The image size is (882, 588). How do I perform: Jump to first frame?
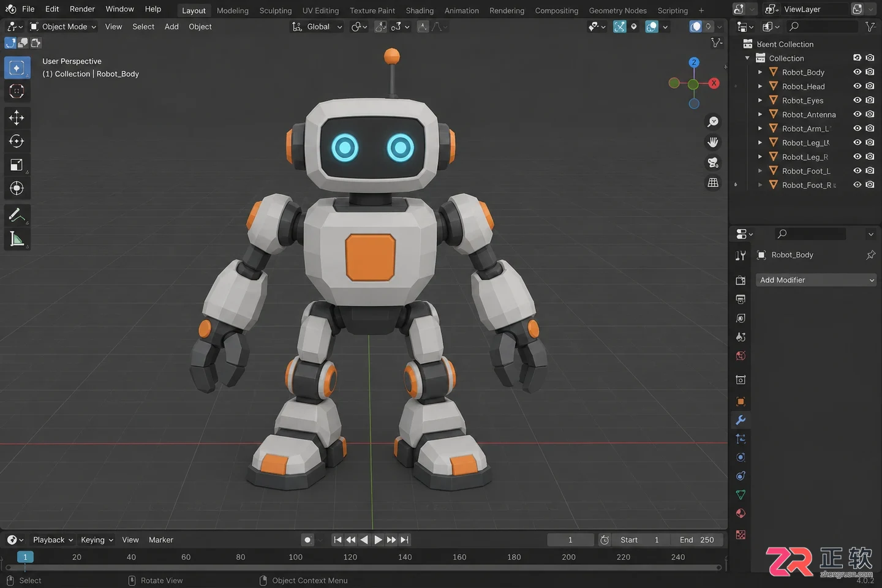click(x=337, y=540)
